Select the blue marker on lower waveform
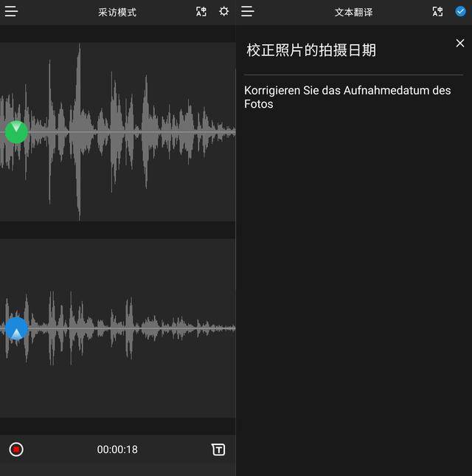This screenshot has width=472, height=476. pyautogui.click(x=16, y=328)
